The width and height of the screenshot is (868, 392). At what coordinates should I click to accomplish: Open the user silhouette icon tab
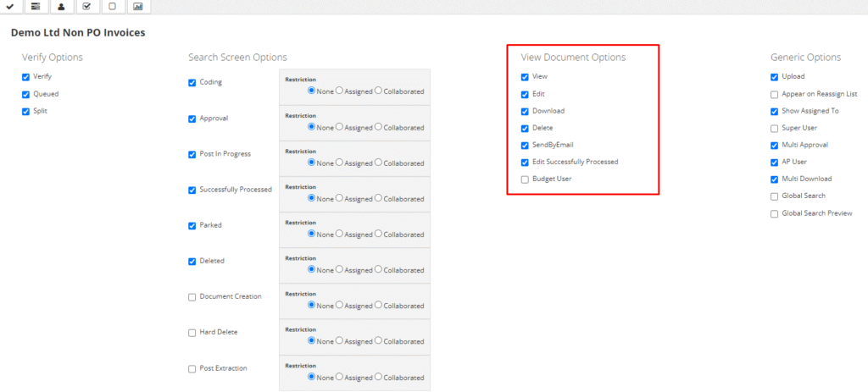[x=60, y=7]
